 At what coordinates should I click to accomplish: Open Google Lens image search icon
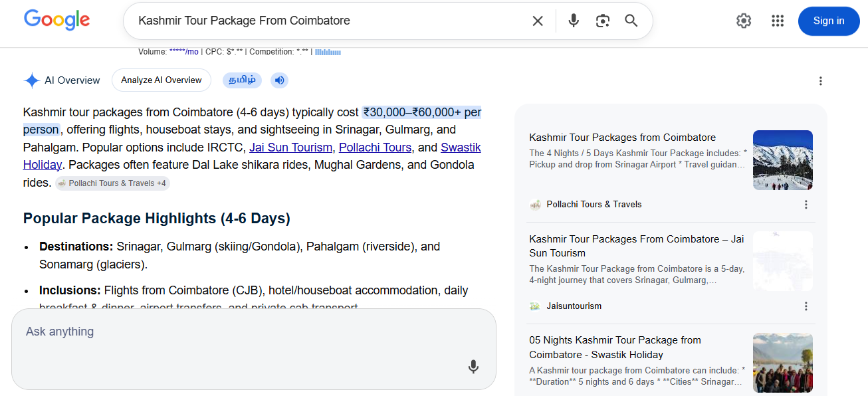pyautogui.click(x=603, y=21)
